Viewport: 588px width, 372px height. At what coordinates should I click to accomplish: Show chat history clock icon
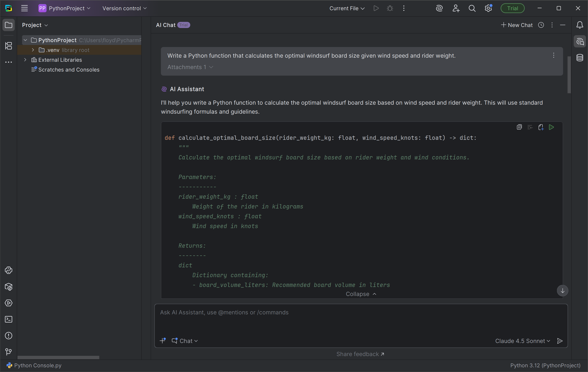coord(541,25)
